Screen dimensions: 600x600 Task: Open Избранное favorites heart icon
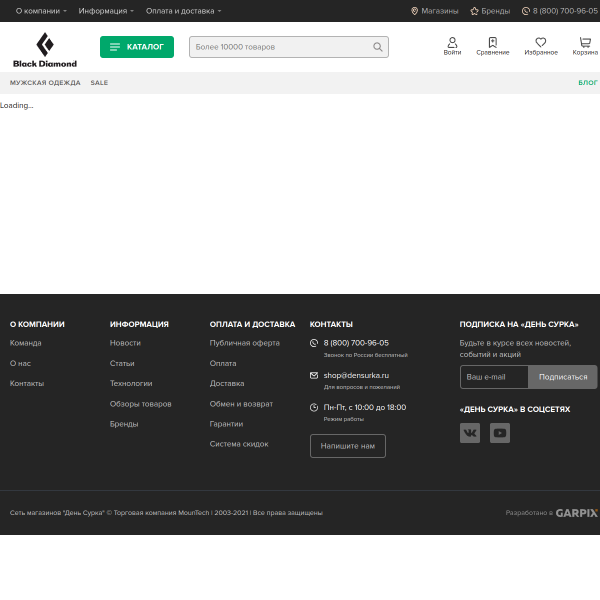(541, 46)
